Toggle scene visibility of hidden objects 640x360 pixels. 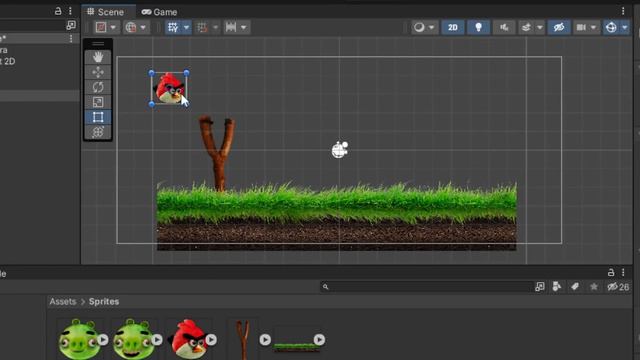(x=559, y=27)
